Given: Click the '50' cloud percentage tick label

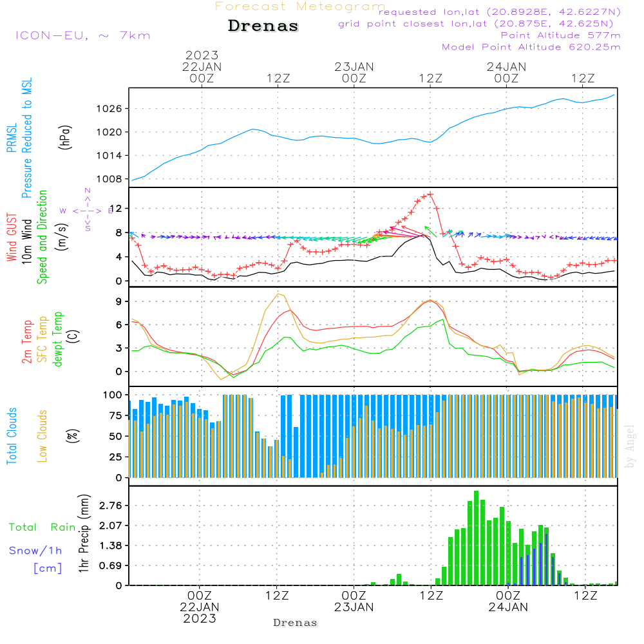Looking at the screenshot, I should point(116,437).
